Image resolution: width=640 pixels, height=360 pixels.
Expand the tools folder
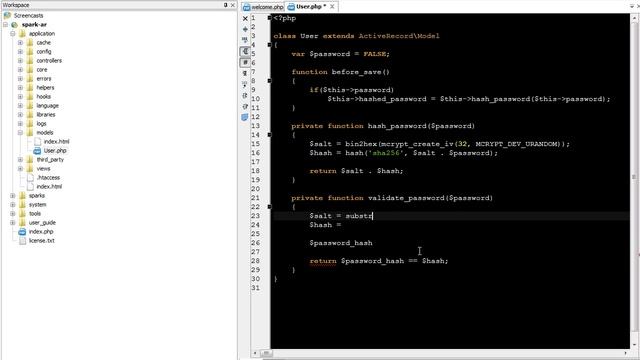(x=13, y=213)
